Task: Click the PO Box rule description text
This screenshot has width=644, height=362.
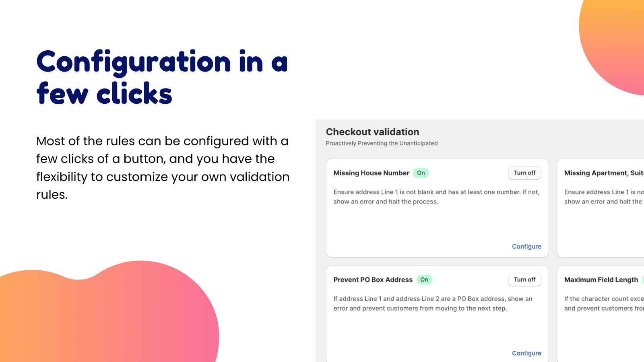Action: [433, 304]
